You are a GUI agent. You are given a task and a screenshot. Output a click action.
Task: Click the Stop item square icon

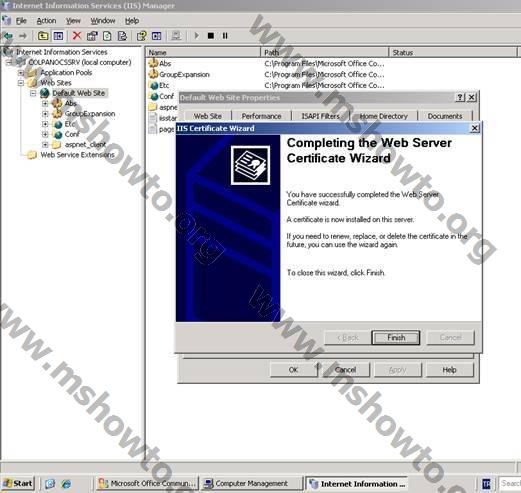pos(211,36)
